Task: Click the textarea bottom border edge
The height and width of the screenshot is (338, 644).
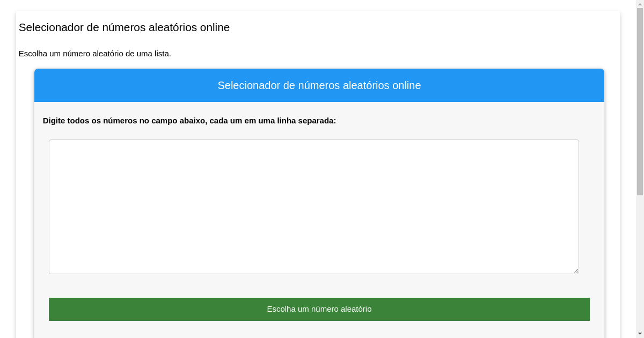Action: [314, 273]
